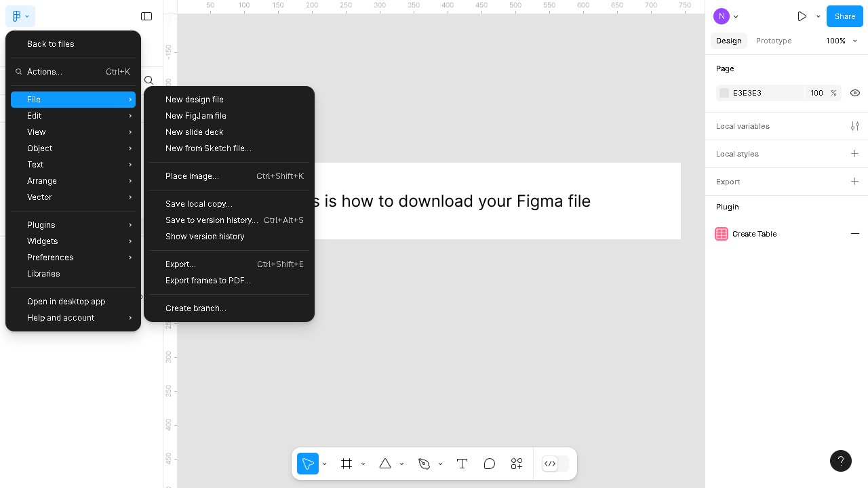The image size is (868, 488).
Task: Open the help question mark button
Action: point(841,461)
